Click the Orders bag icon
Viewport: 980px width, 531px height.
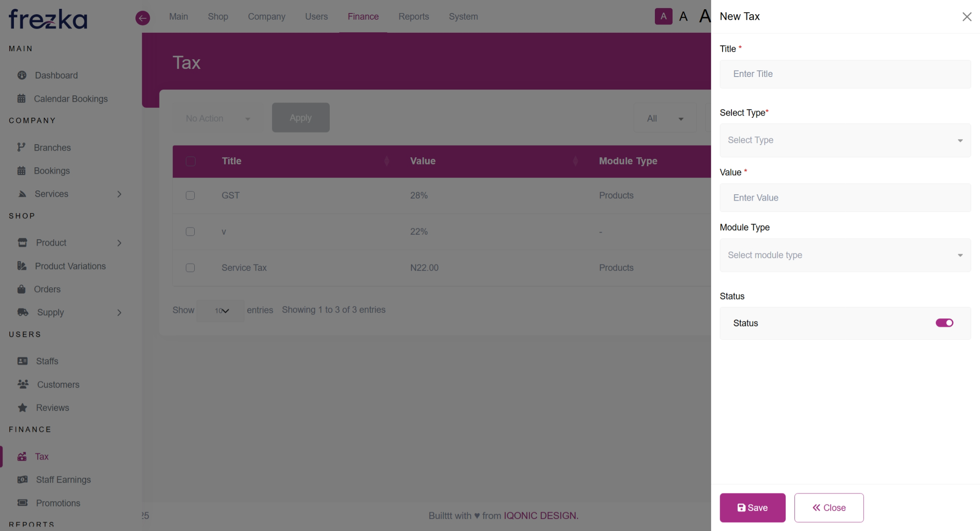(x=21, y=289)
